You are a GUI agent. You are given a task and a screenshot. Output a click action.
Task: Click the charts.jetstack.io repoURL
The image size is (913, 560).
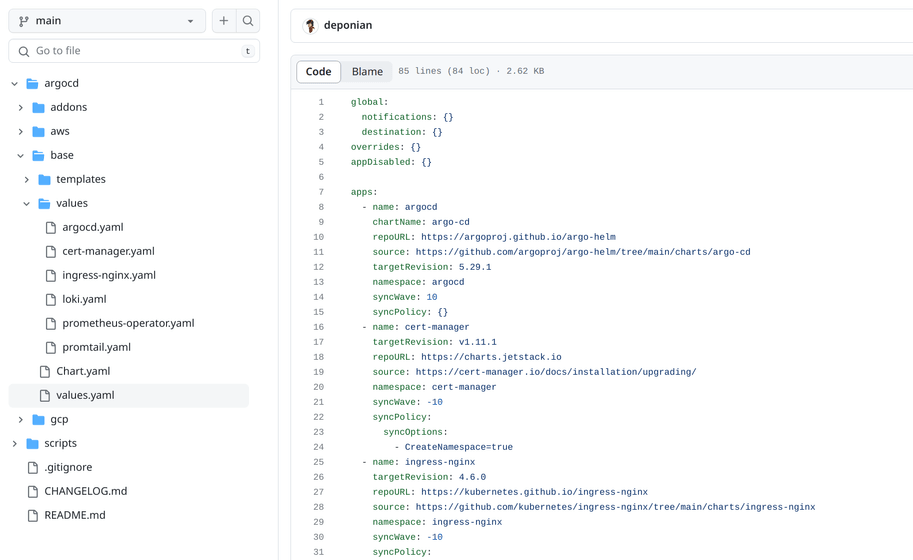491,357
